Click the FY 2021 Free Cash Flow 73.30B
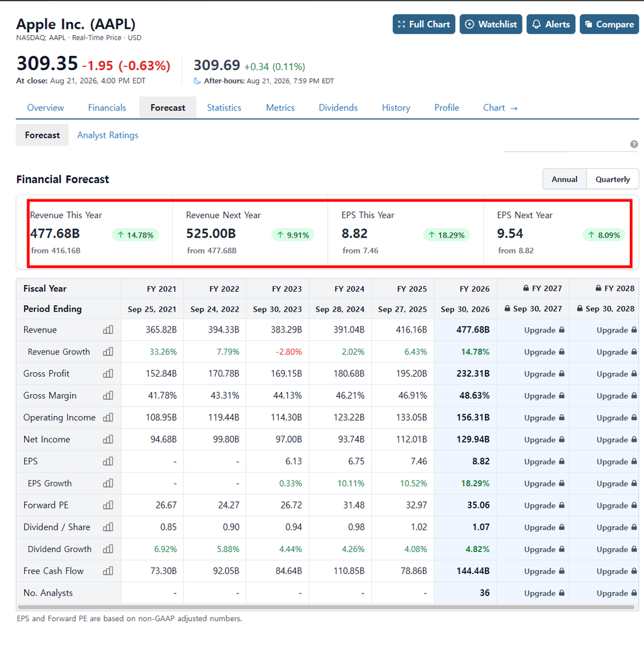644x665 pixels. 164,571
